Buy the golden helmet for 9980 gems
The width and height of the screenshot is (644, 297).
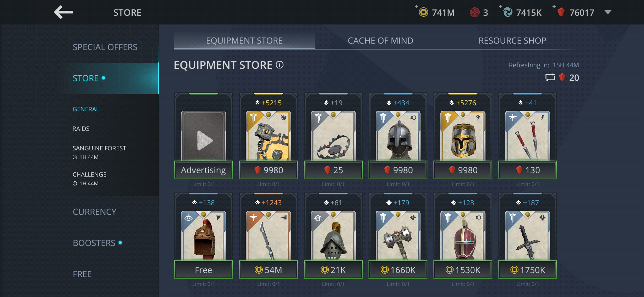pos(463,170)
